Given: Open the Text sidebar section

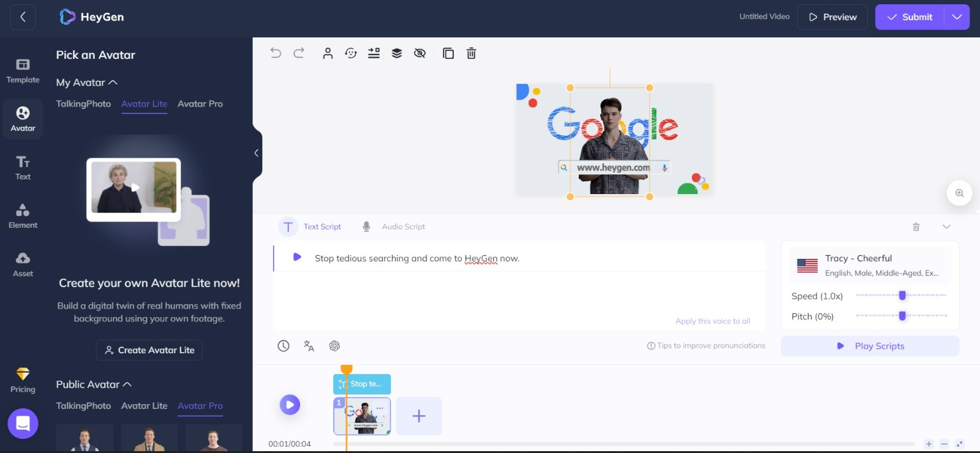Looking at the screenshot, I should click(x=23, y=168).
